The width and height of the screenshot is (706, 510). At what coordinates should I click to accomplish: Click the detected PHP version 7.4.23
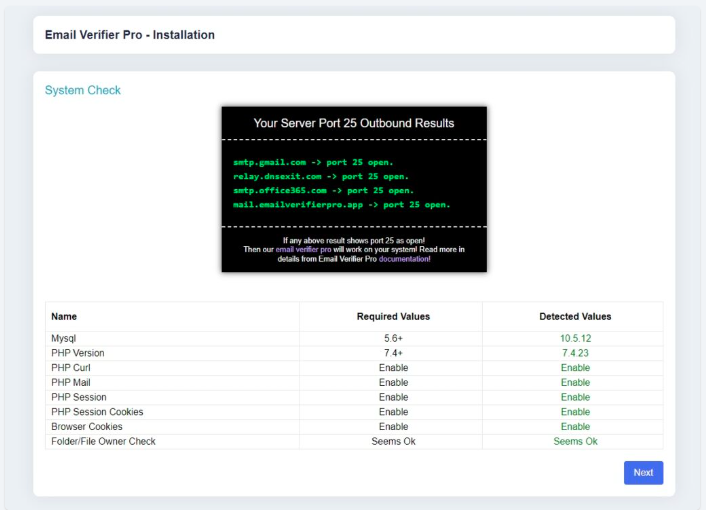(x=575, y=353)
